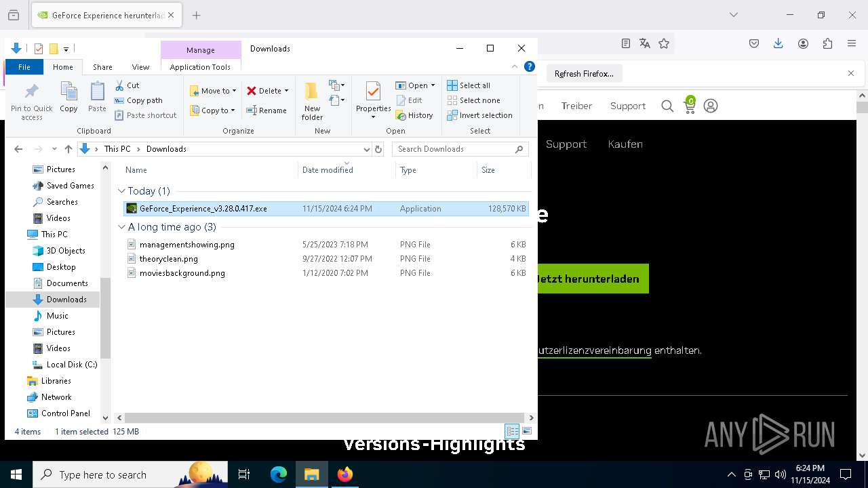
Task: Open Kaufen link on NVIDIA page
Action: coord(625,144)
